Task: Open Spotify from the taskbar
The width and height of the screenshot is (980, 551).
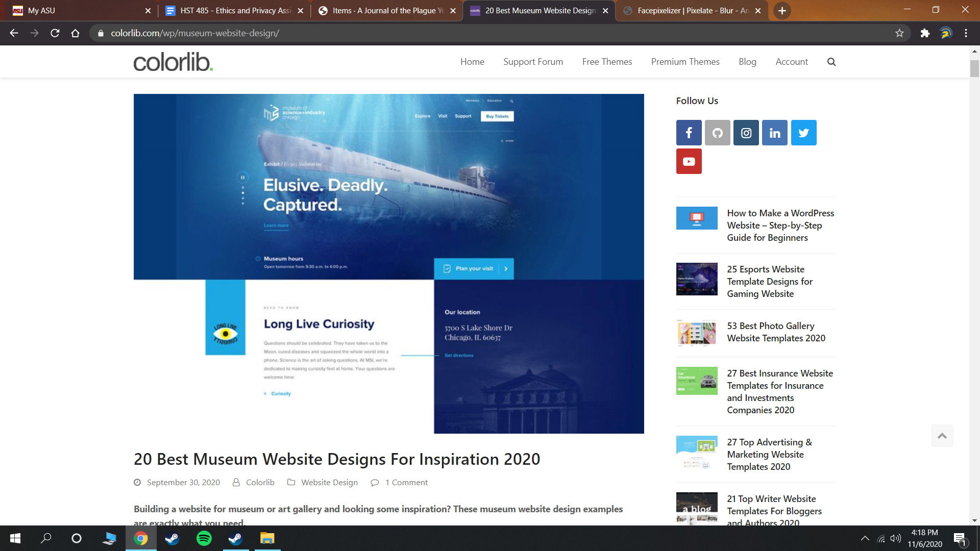Action: coord(204,538)
